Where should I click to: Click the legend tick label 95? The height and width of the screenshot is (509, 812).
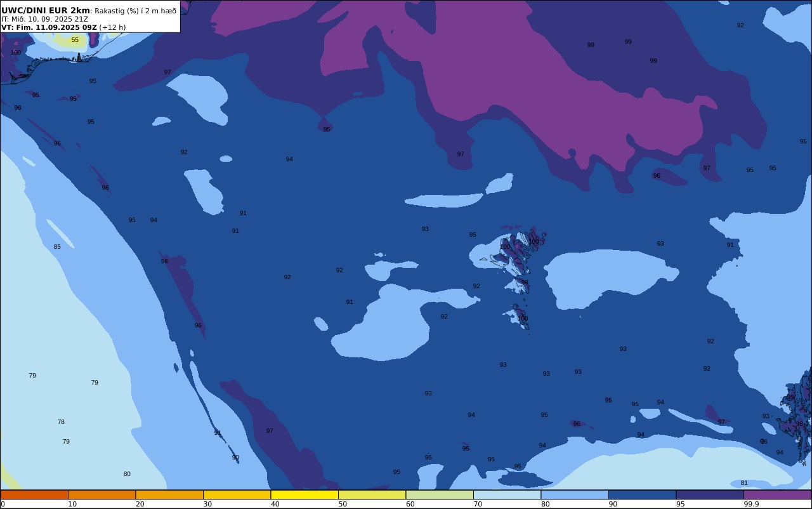pos(680,504)
